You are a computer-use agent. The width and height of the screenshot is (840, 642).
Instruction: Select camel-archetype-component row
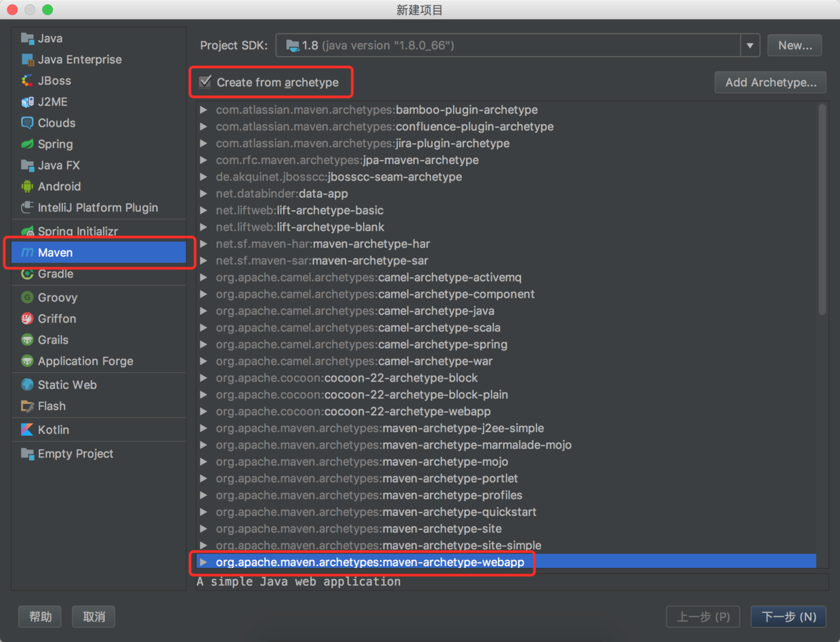tap(506, 294)
